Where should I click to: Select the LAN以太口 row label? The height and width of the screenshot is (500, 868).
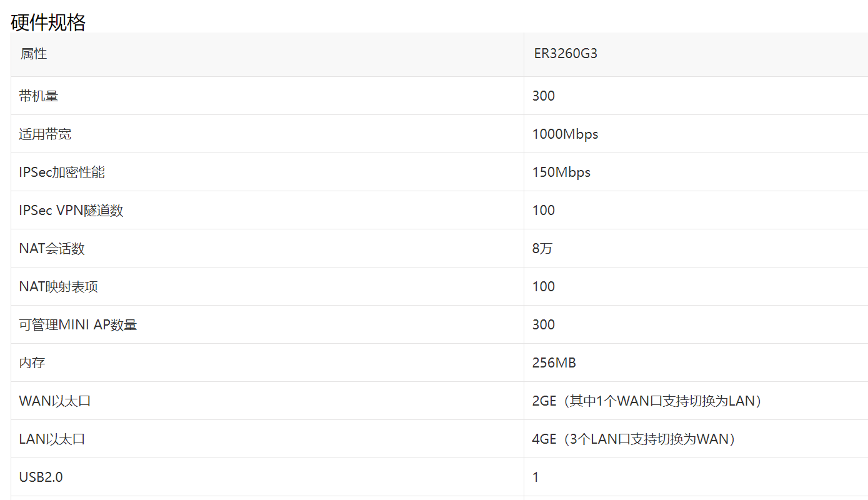(x=52, y=439)
